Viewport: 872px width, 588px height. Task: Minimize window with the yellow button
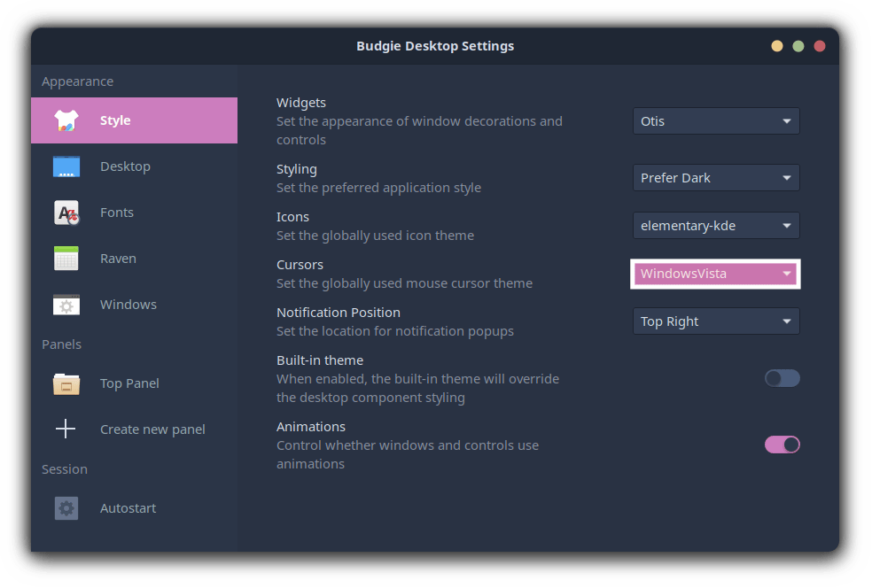pyautogui.click(x=777, y=46)
